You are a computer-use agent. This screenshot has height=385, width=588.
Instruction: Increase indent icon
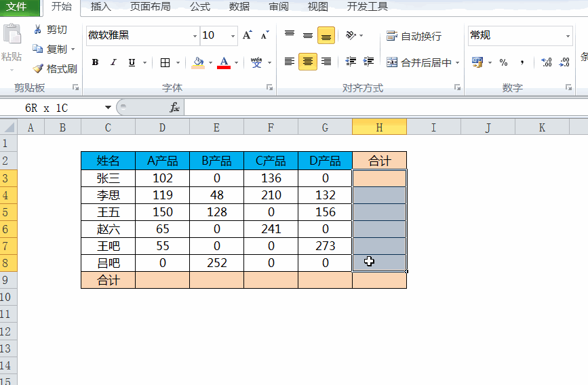[x=369, y=62]
